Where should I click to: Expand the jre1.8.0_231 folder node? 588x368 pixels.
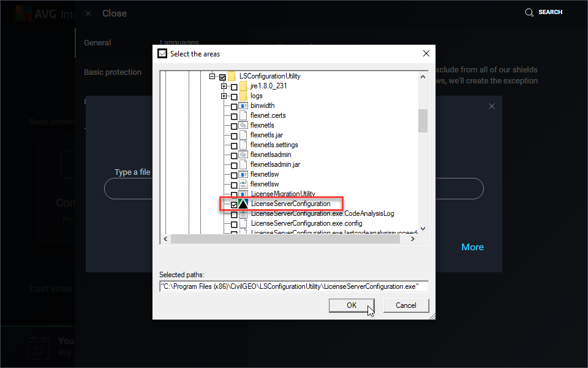pyautogui.click(x=224, y=86)
